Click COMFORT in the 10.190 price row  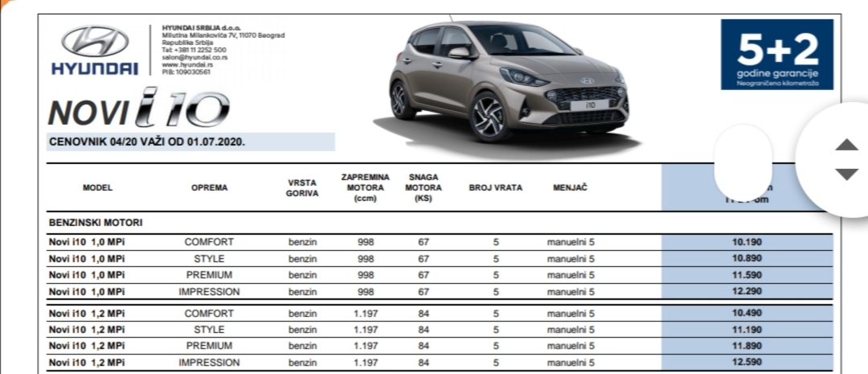tap(209, 242)
